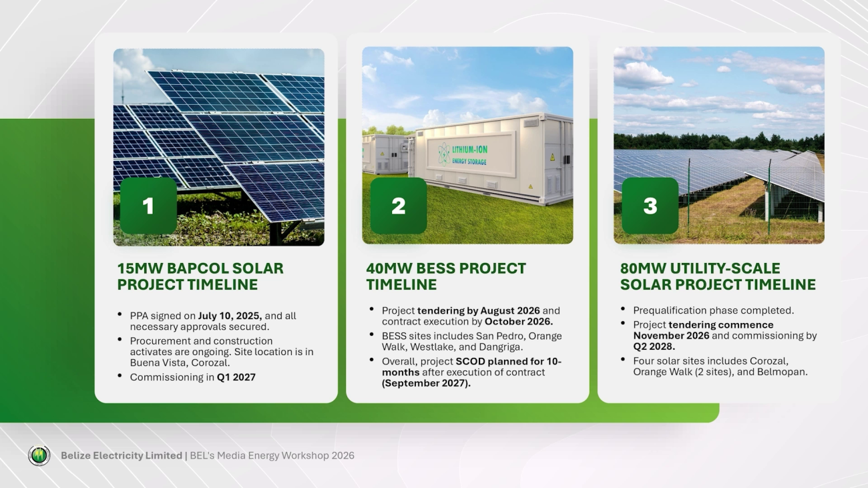Click the 'SCOD planned for 10-months' bullet

click(465, 372)
